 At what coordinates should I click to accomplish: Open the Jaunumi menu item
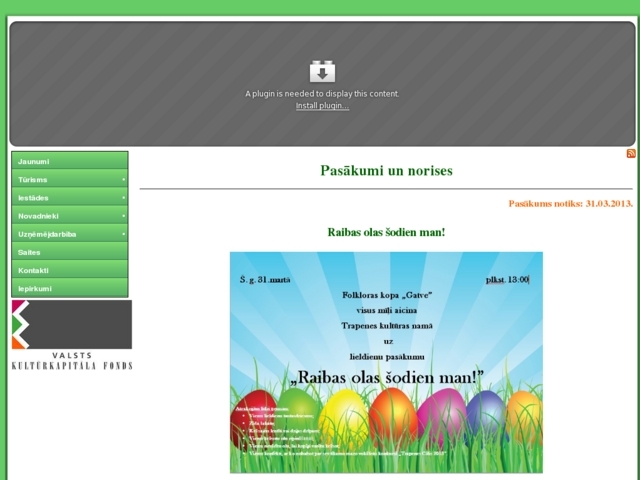(70, 161)
